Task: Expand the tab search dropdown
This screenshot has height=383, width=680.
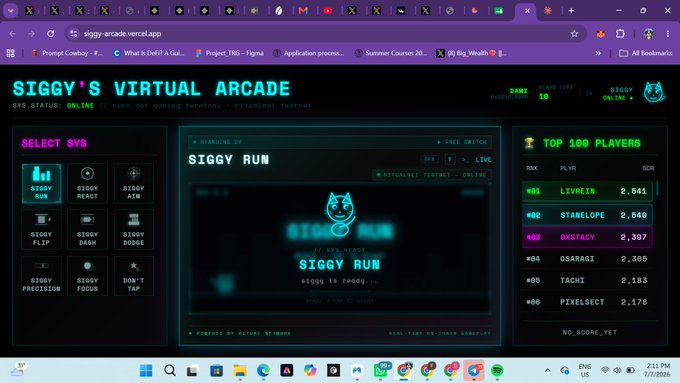Action: click(x=10, y=10)
